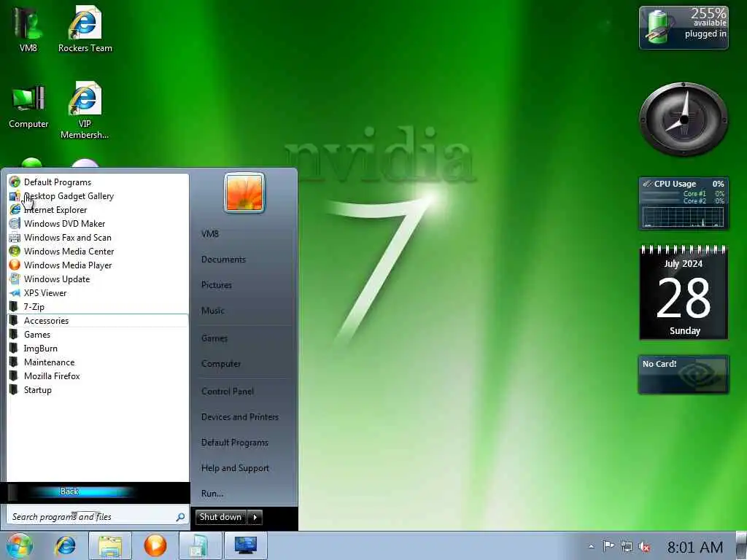Click the user account flower picture
The width and height of the screenshot is (747, 560).
244,192
